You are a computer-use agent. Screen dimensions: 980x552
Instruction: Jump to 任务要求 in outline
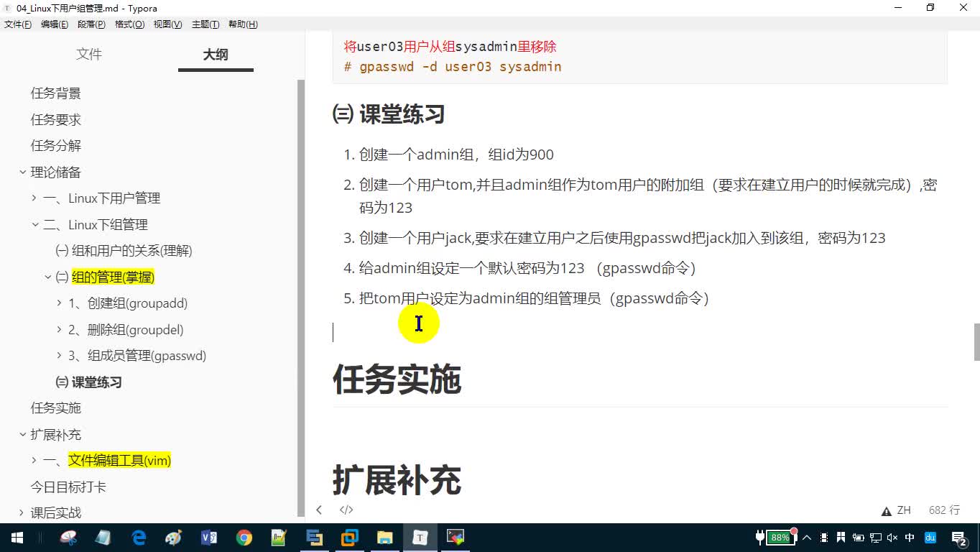[55, 120]
